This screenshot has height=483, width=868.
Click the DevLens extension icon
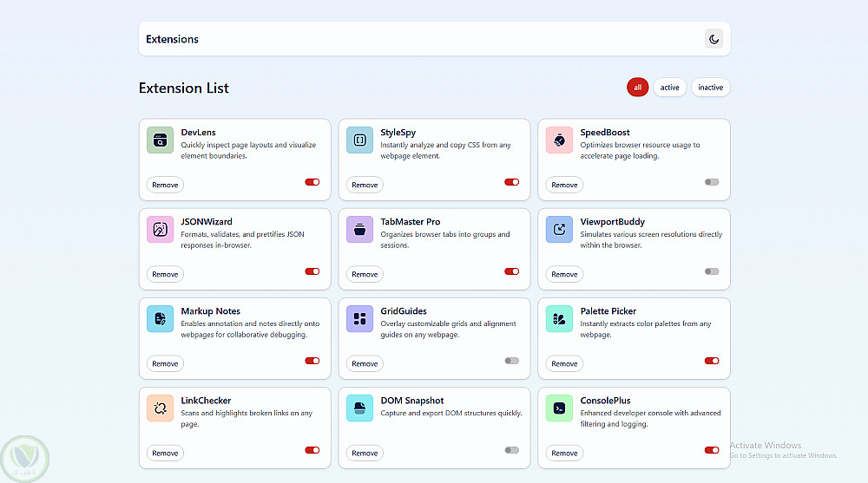[161, 140]
